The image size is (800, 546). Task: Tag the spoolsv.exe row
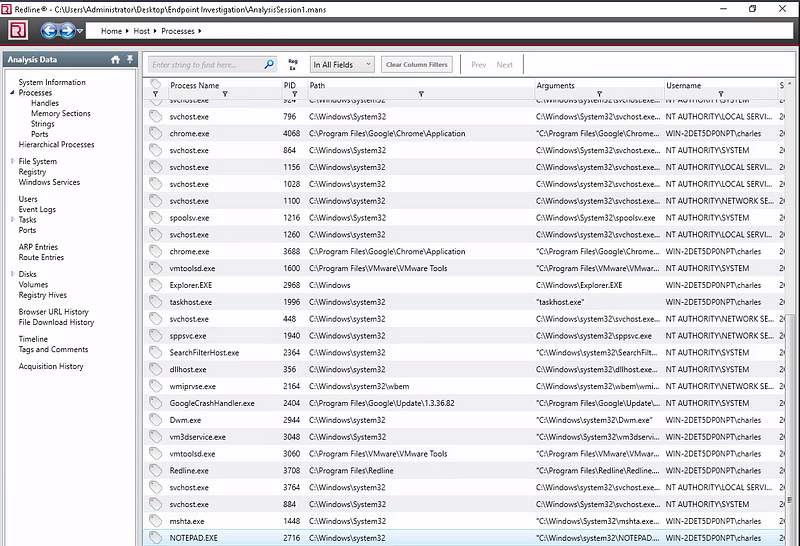click(156, 217)
